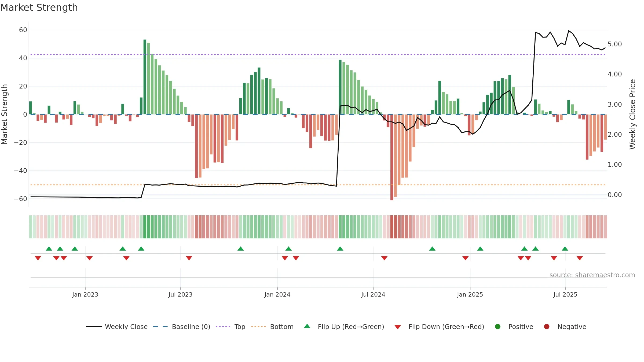Click the tallest green bar near mid-2023
The image size is (644, 362).
click(x=145, y=77)
